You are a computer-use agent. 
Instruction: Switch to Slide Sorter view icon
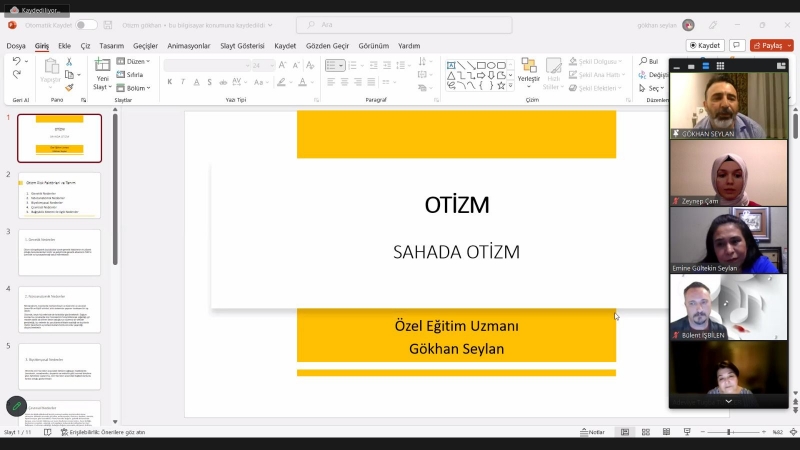(x=645, y=432)
